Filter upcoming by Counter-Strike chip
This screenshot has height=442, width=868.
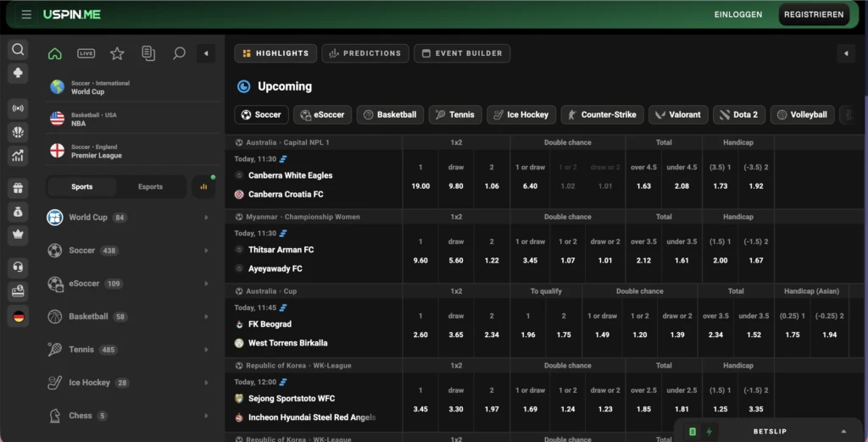click(603, 115)
